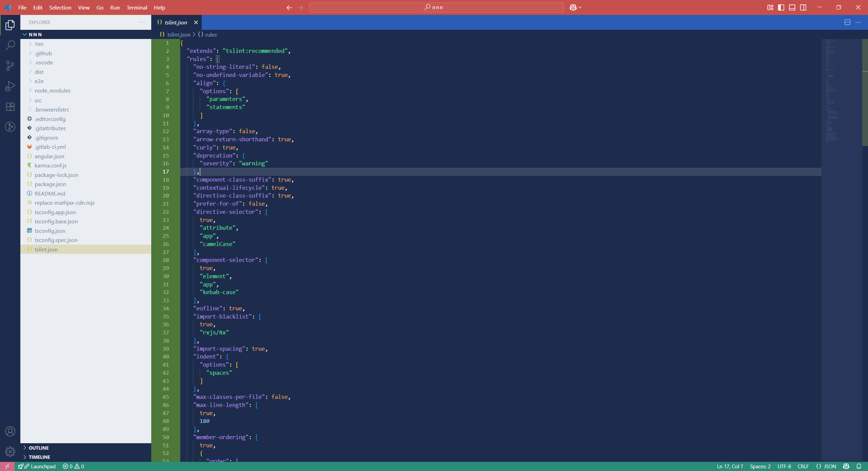The height and width of the screenshot is (471, 868).
Task: Toggle the Primary Side Bar visibility
Action: click(781, 7)
